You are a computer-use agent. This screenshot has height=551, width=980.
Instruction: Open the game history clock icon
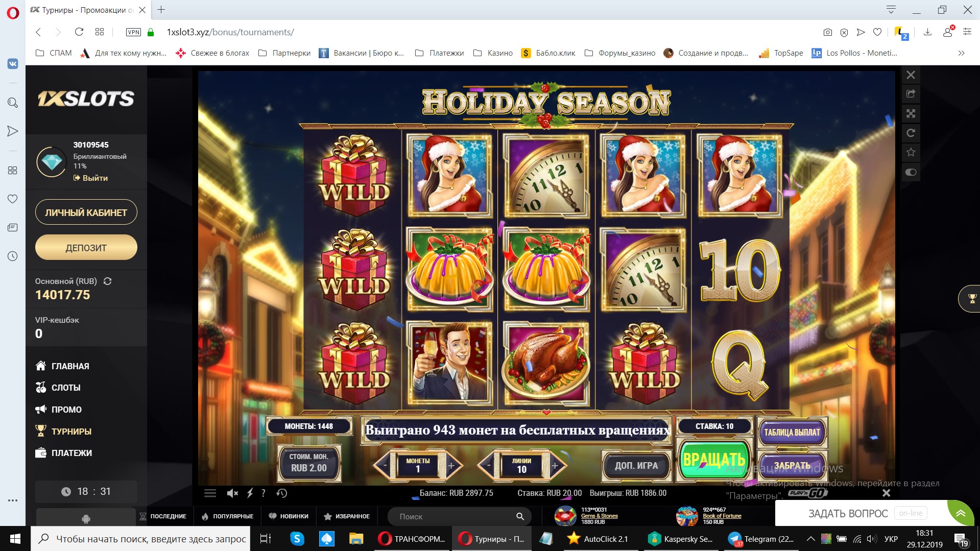[282, 493]
